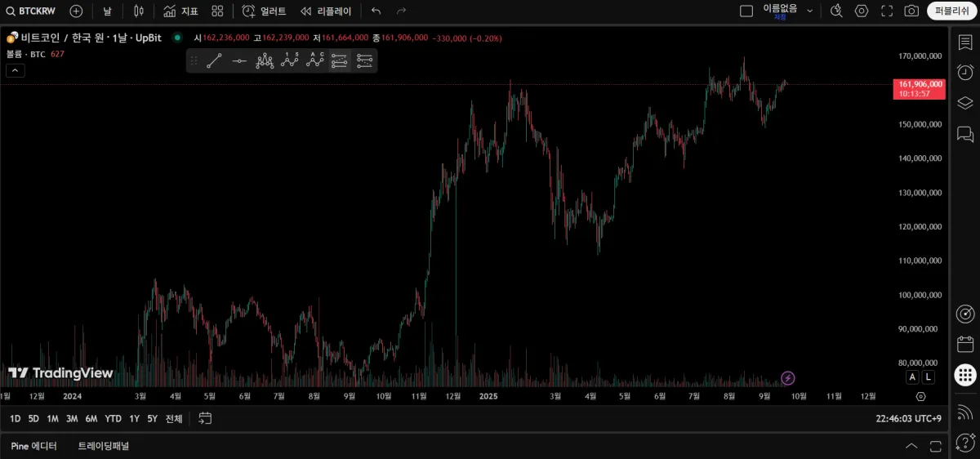Open the products dotted grid panel
The width and height of the screenshot is (980, 459).
click(965, 375)
